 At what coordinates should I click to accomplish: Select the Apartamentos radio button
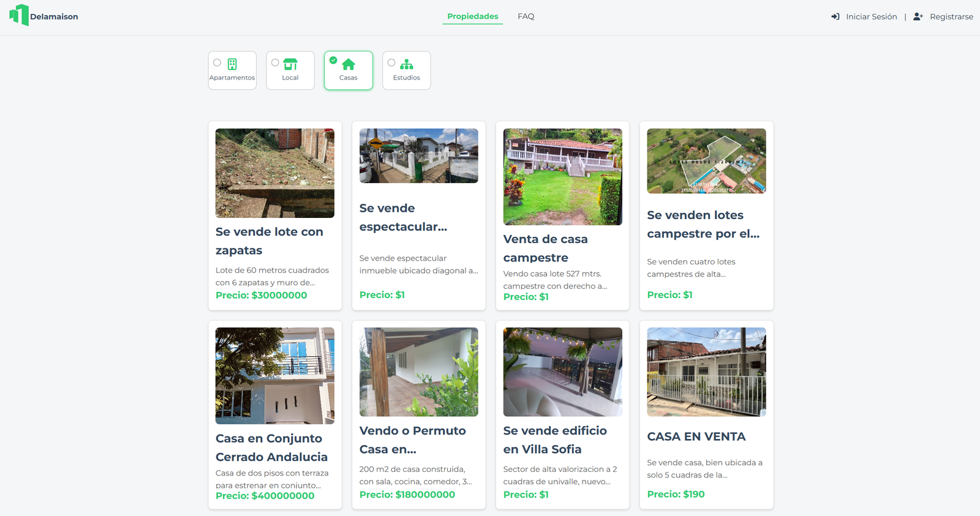217,62
